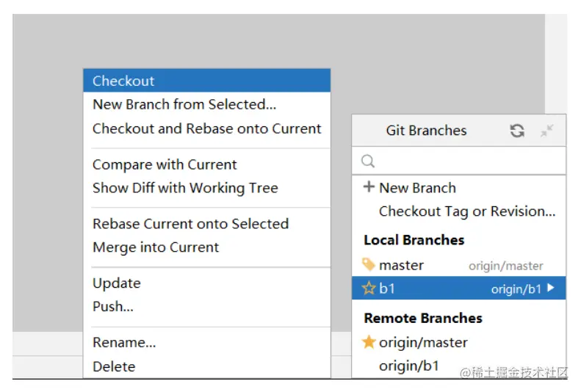Click the refresh icon in Git Branches
The height and width of the screenshot is (392, 581).
coord(517,131)
